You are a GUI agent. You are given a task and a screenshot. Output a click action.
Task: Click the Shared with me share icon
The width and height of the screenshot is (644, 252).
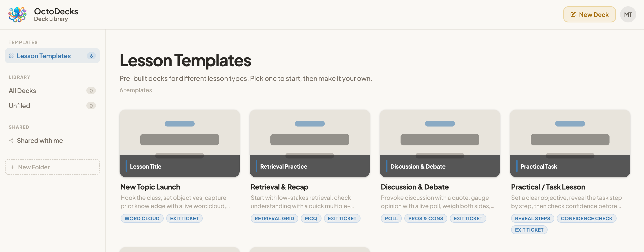pyautogui.click(x=11, y=140)
